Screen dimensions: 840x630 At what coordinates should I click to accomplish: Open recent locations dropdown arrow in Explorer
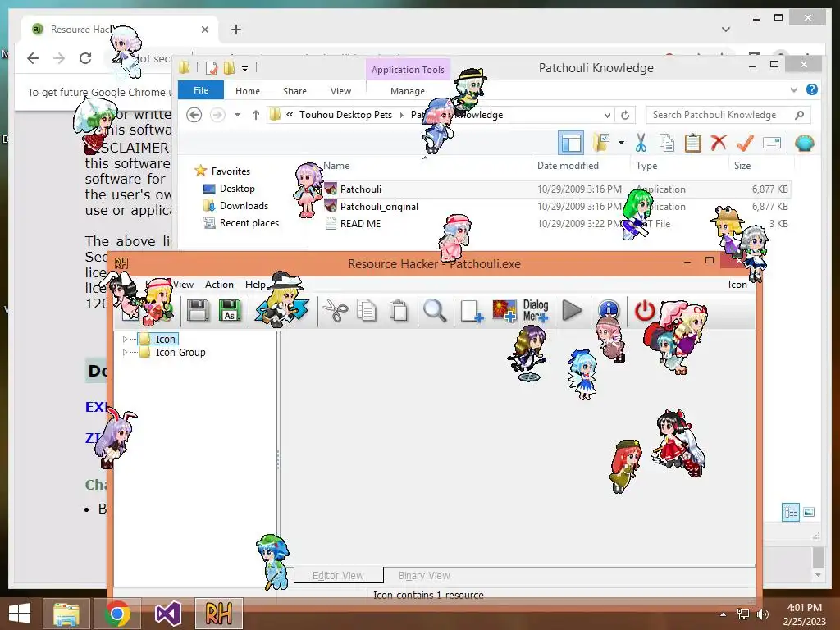click(237, 115)
